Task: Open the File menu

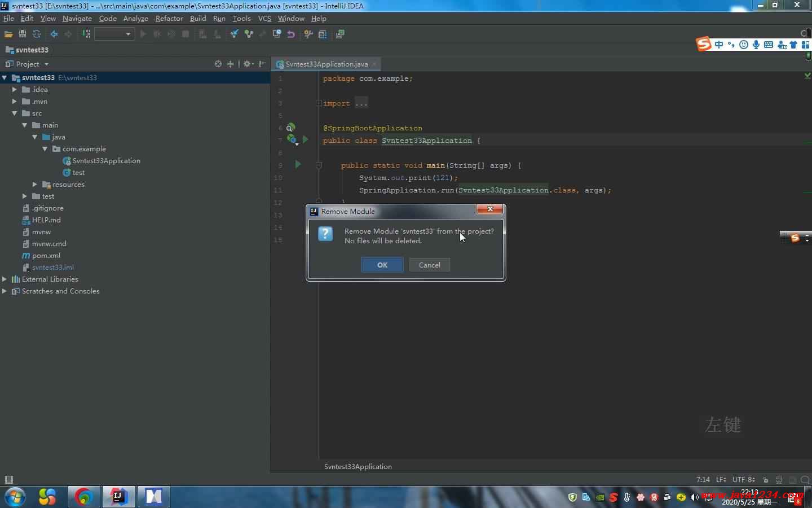Action: (8, 19)
